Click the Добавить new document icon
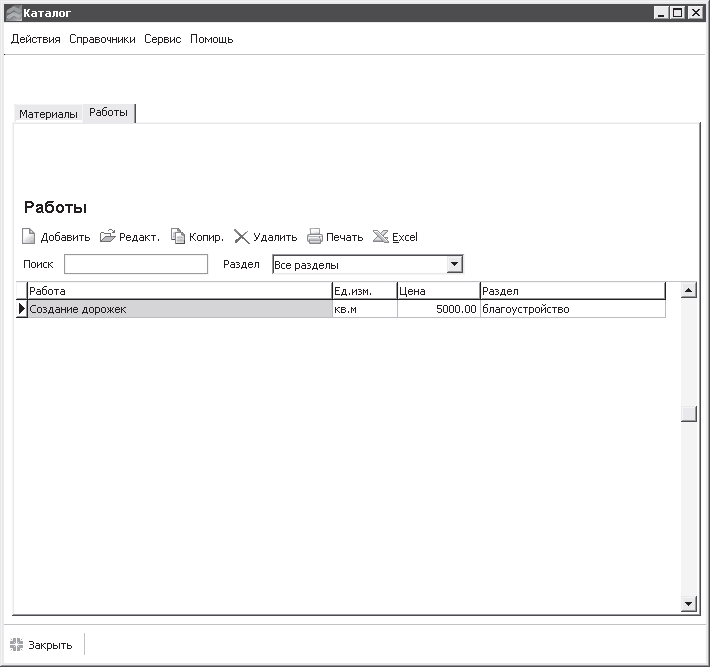Viewport: 710px width, 667px height. coord(29,236)
